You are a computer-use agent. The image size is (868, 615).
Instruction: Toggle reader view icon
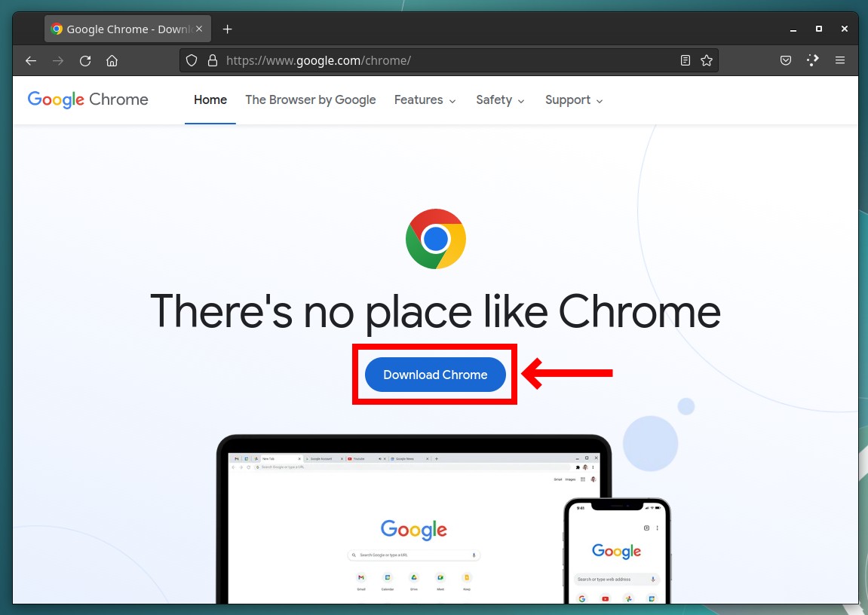(x=686, y=60)
